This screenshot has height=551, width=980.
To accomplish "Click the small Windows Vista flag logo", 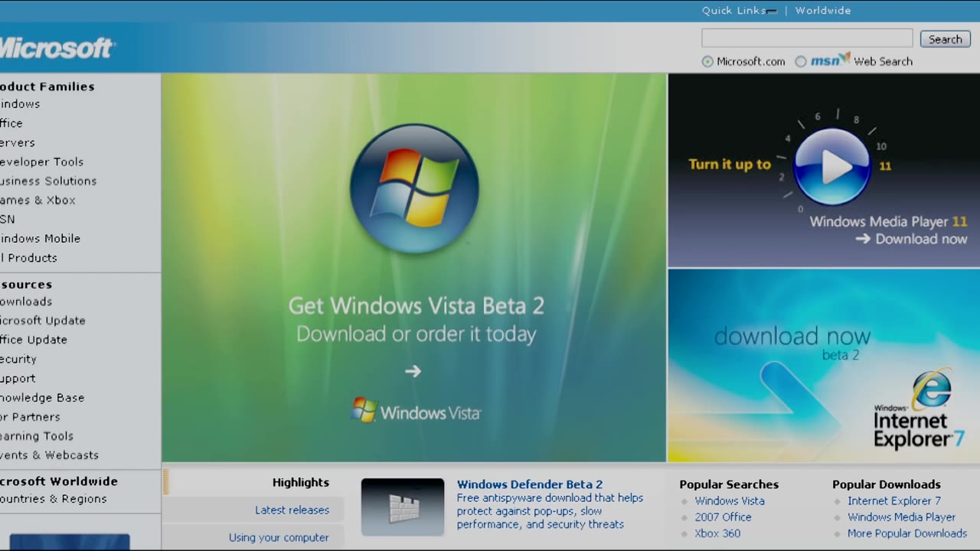I will tap(364, 410).
